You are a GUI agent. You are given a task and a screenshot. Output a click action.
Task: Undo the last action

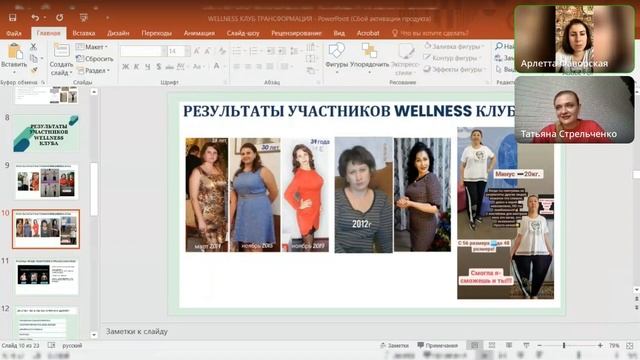coord(35,18)
